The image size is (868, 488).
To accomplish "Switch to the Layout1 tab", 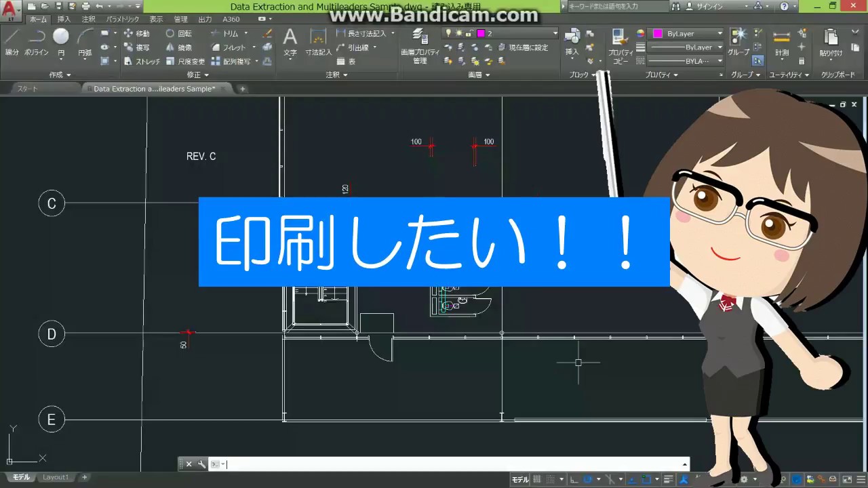I will pos(56,477).
